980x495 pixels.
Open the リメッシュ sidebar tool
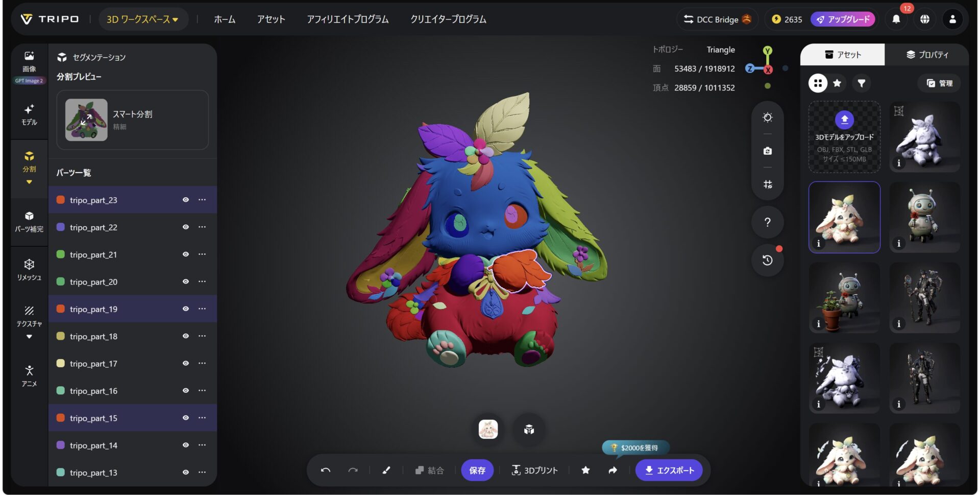pos(29,270)
